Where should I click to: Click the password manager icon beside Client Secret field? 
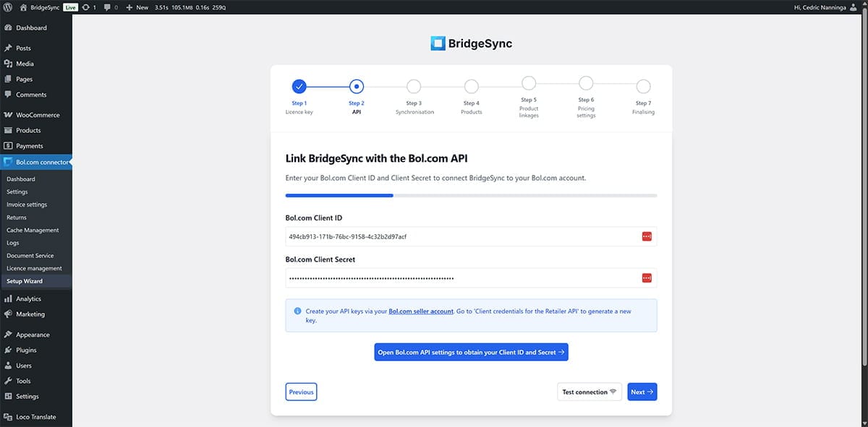[x=646, y=277]
